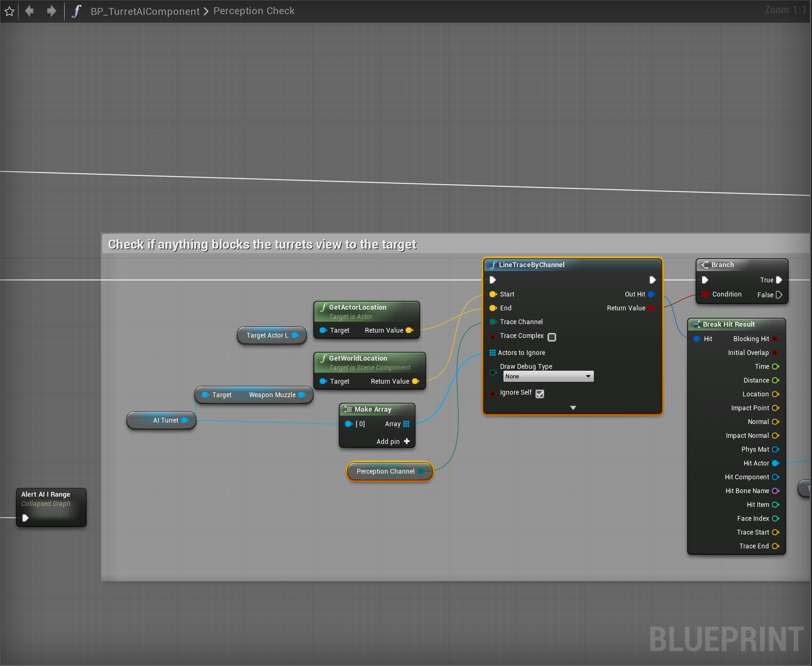Screen dimensions: 812x666
Task: Click the LineTraceByChannel input execution pin
Action: pos(493,280)
